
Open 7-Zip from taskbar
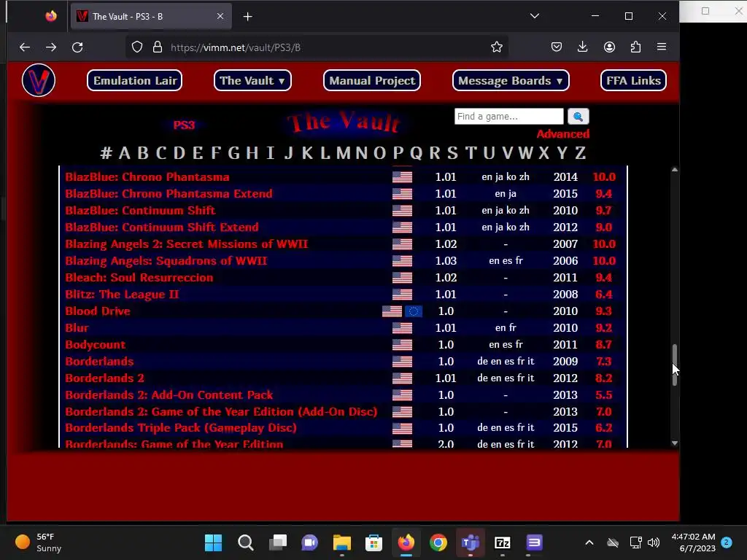(x=503, y=542)
